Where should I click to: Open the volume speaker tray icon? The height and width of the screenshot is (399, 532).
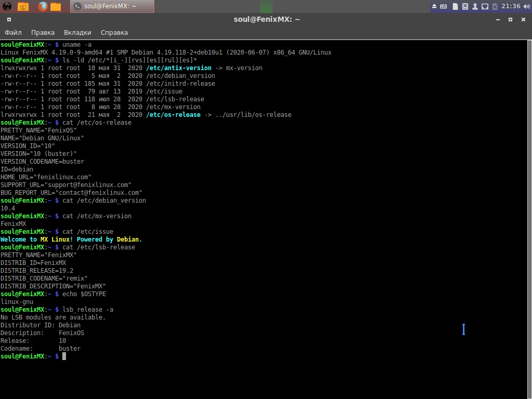click(527, 6)
